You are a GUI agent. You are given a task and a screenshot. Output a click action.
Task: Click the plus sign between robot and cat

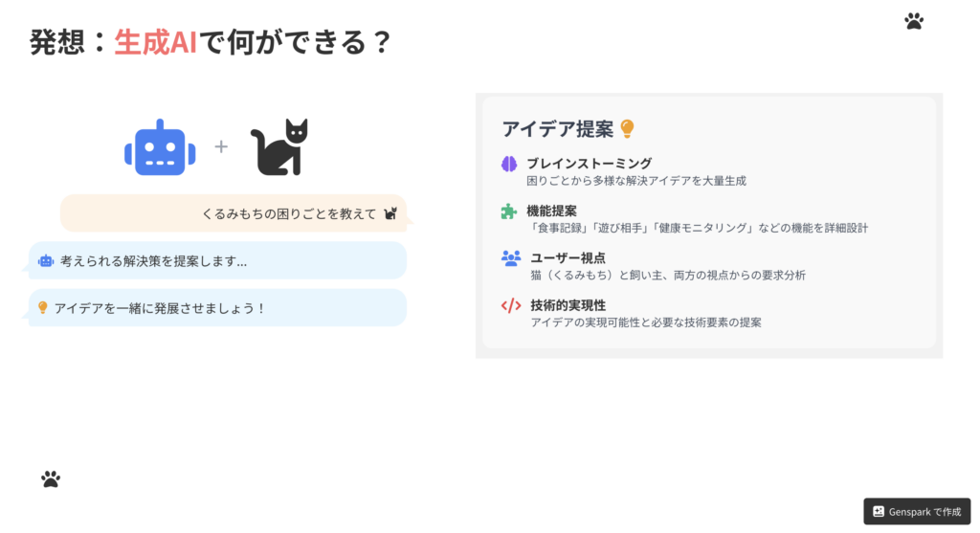point(221,146)
